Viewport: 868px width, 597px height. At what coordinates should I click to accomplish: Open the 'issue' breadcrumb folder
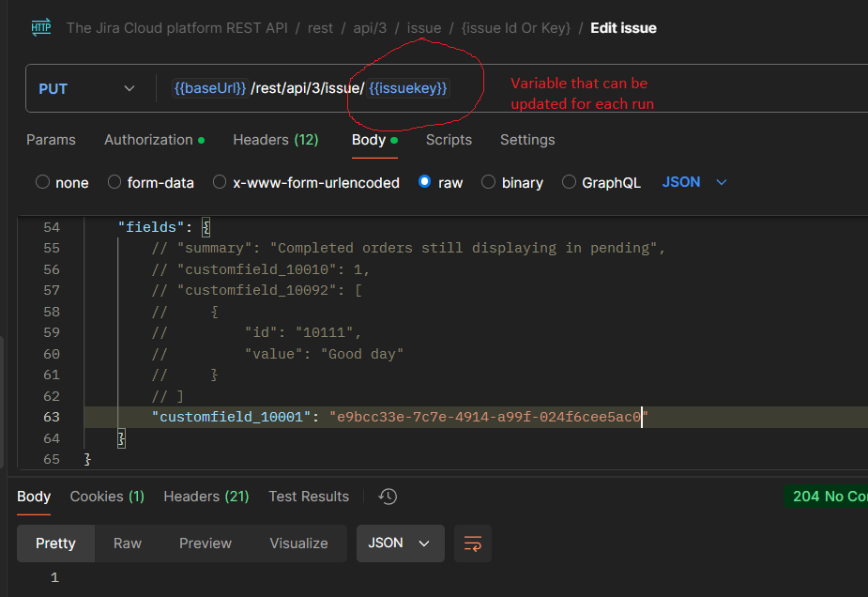pos(424,27)
